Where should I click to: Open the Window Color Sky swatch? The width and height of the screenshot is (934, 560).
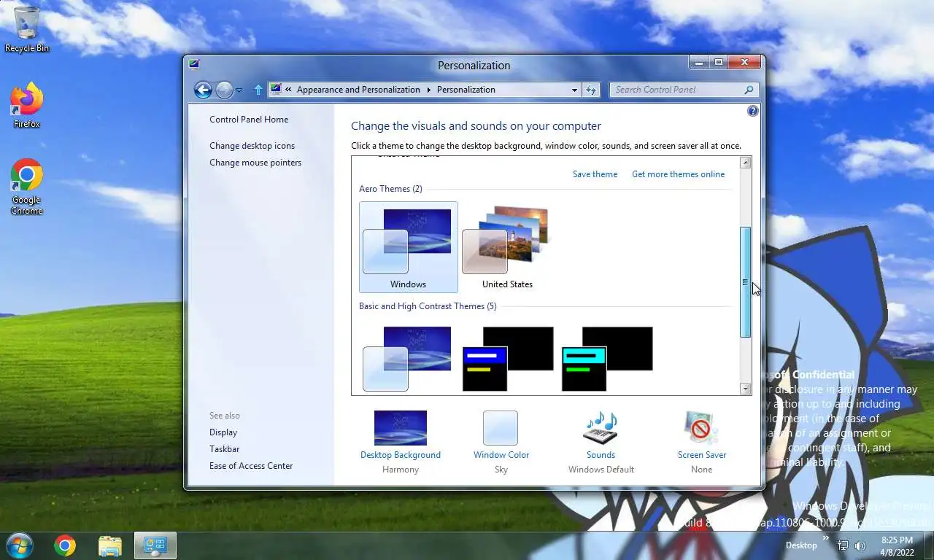point(501,427)
